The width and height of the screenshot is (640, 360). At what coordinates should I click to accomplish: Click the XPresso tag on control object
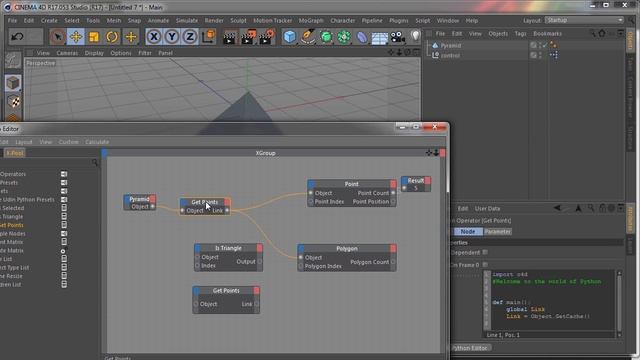coord(554,55)
